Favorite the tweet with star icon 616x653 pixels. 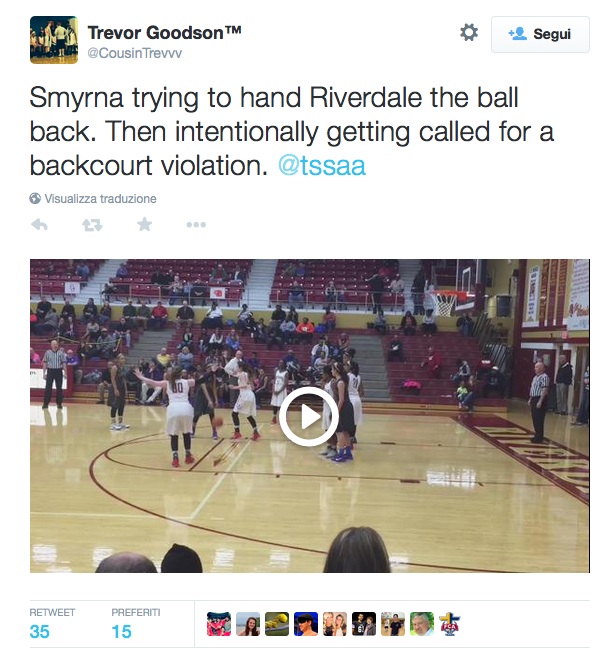point(145,224)
